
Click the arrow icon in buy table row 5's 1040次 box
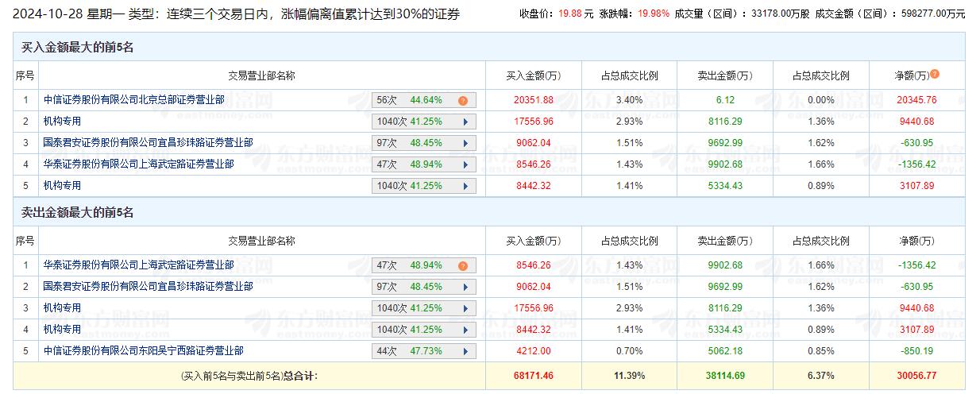coord(464,187)
